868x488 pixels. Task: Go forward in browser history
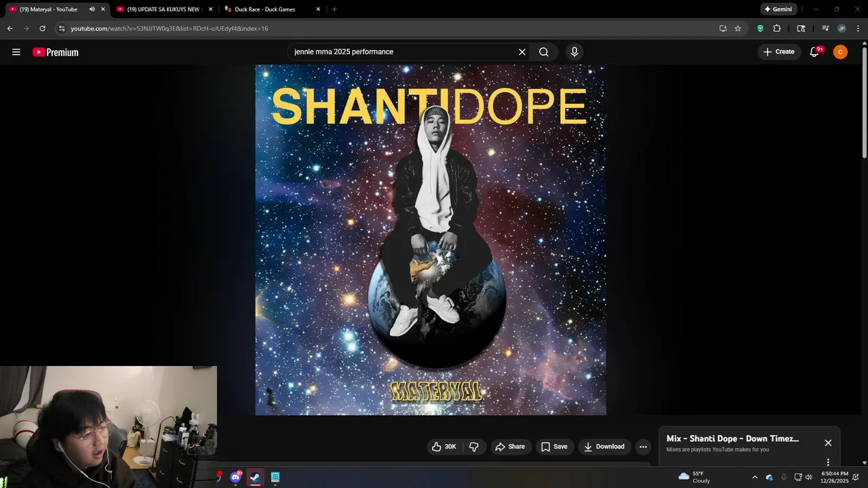[x=26, y=28]
